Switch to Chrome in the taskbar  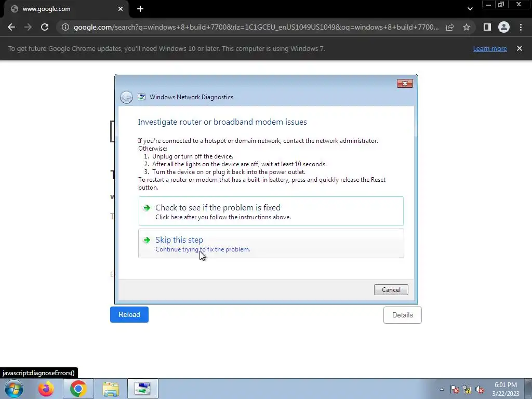[78, 389]
